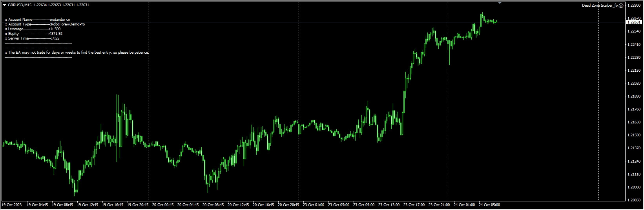Click the '19 Oct 2023' time axis label
Viewport: 644px width, 210px height.
12,205
